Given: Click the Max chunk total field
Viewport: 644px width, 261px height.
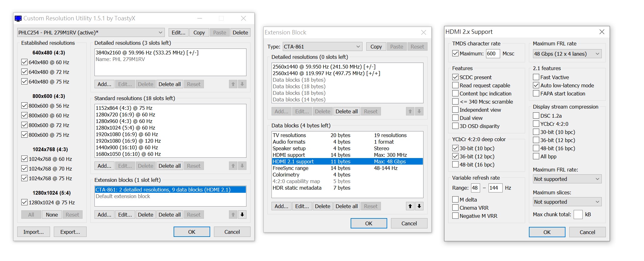Looking at the screenshot, I should (578, 215).
